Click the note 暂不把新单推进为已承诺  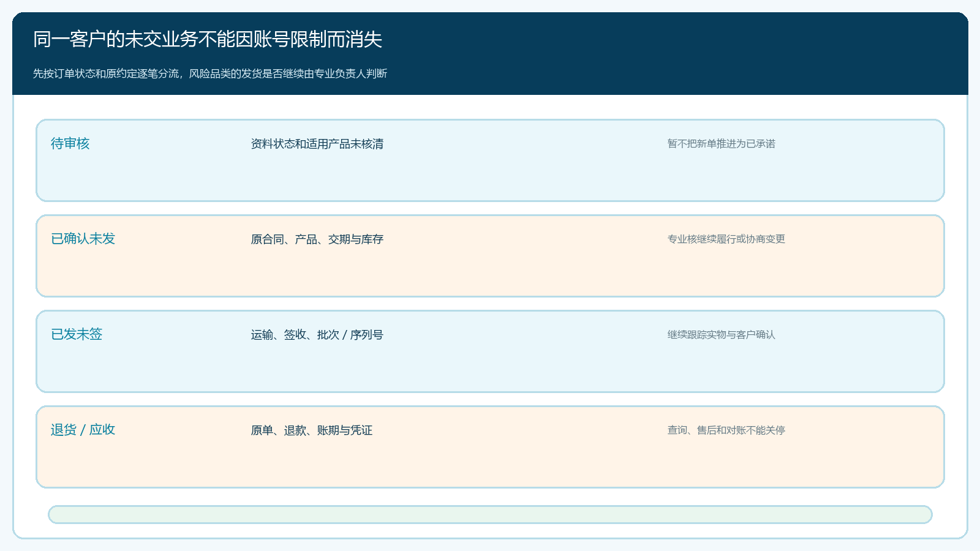pos(722,144)
